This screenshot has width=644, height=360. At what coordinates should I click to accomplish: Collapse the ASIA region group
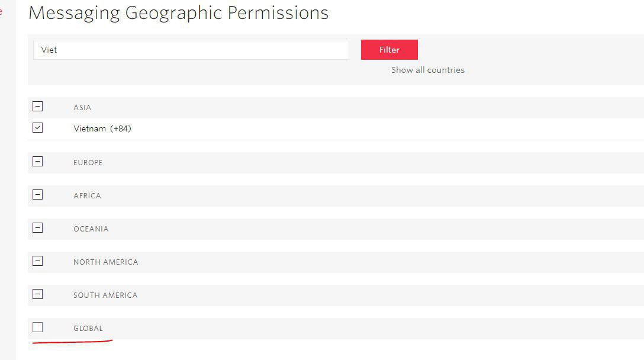point(38,107)
